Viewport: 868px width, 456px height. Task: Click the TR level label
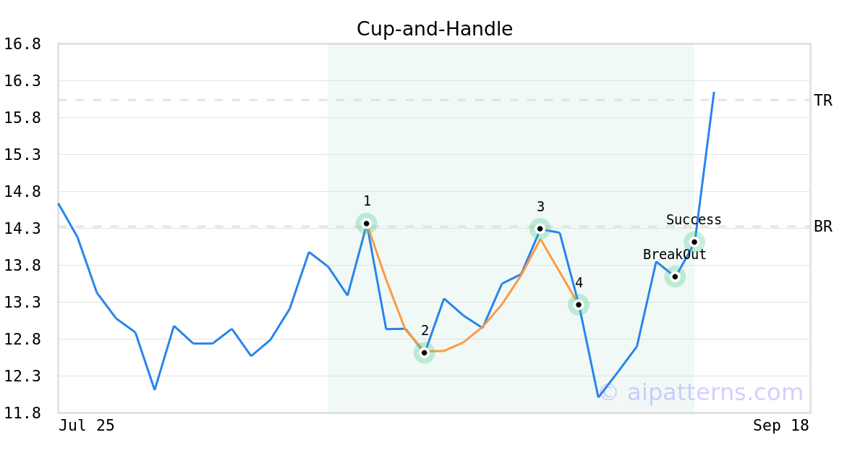(823, 101)
